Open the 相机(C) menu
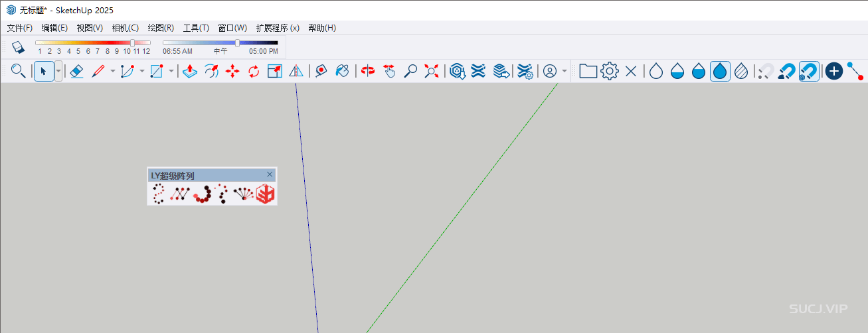 pyautogui.click(x=126, y=28)
